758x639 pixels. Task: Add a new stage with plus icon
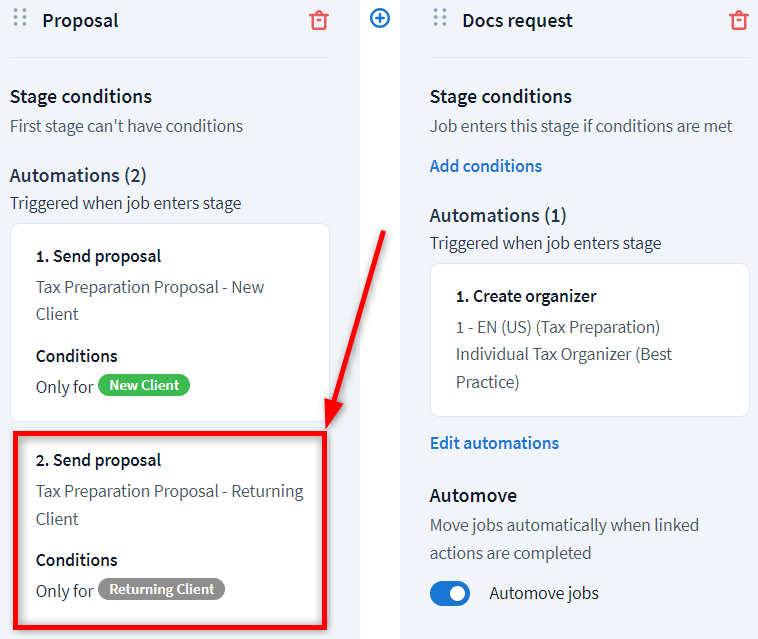coord(380,18)
